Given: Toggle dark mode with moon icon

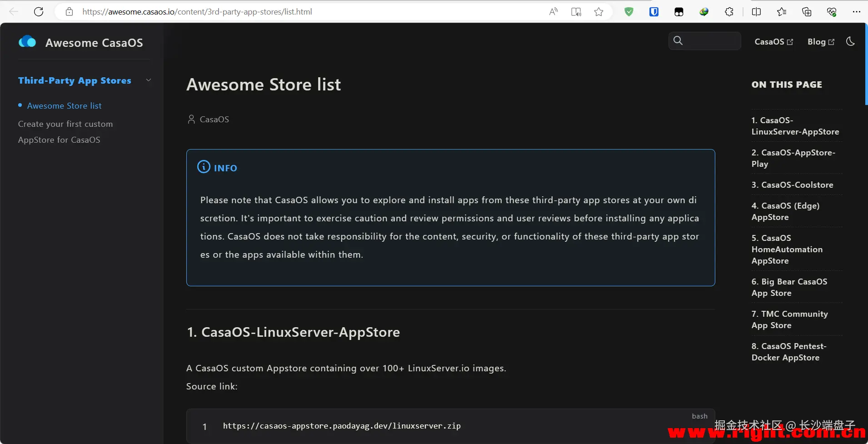Looking at the screenshot, I should (850, 41).
